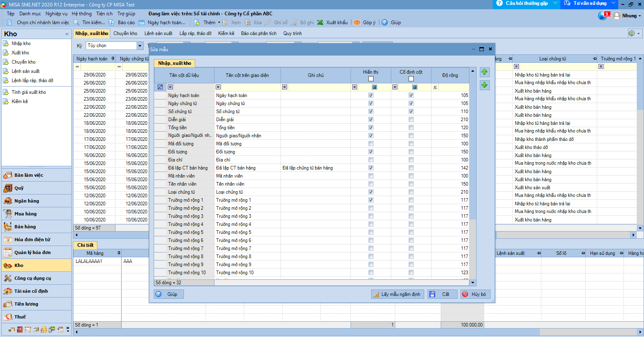Open the Danh mục menu
The width and height of the screenshot is (644, 337).
pyautogui.click(x=30, y=14)
